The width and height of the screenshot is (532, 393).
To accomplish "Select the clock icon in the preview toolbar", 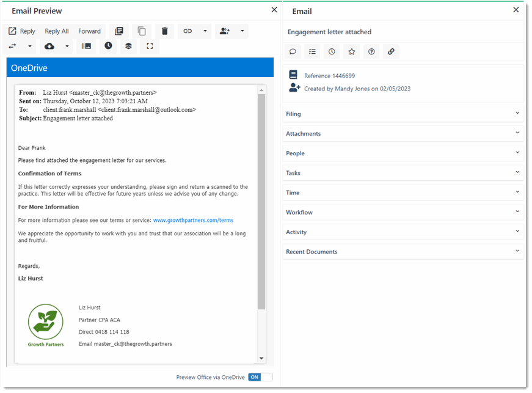I will (108, 46).
